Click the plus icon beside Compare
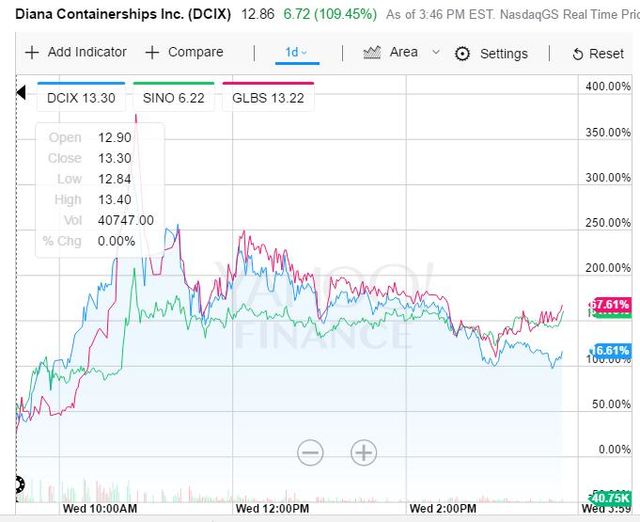640x522 pixels. click(x=152, y=52)
